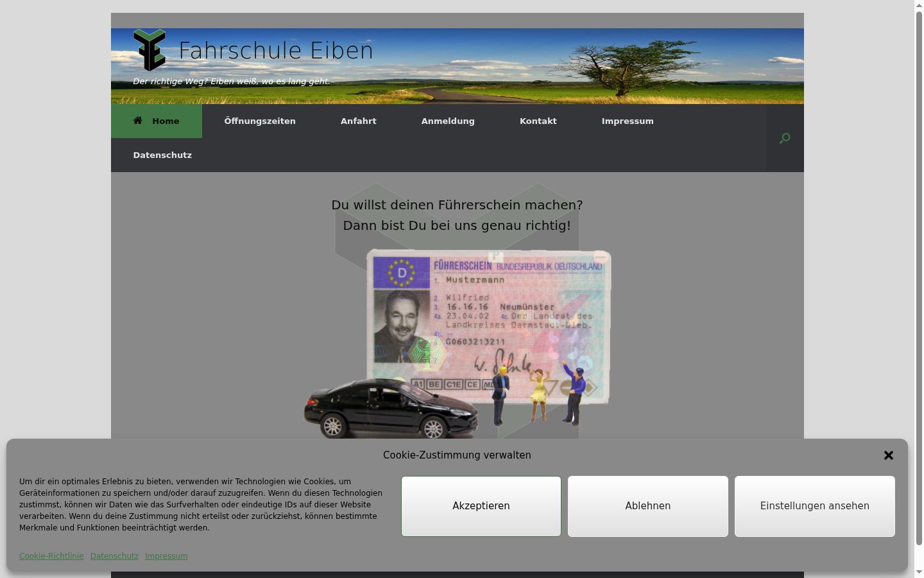The width and height of the screenshot is (924, 578).
Task: Accept cookies with the Akzeptieren button
Action: [x=481, y=506]
